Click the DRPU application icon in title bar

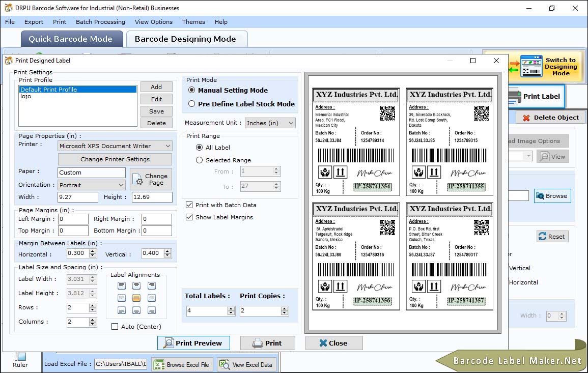coord(8,8)
